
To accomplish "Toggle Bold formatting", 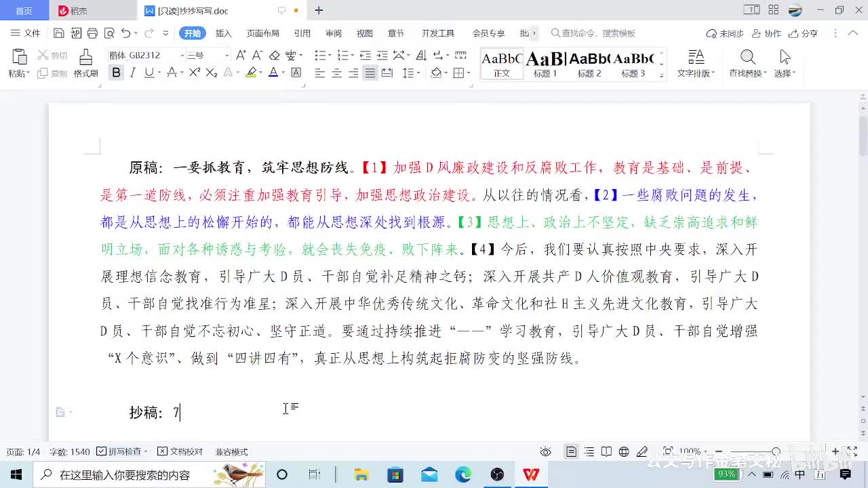I will [x=116, y=73].
